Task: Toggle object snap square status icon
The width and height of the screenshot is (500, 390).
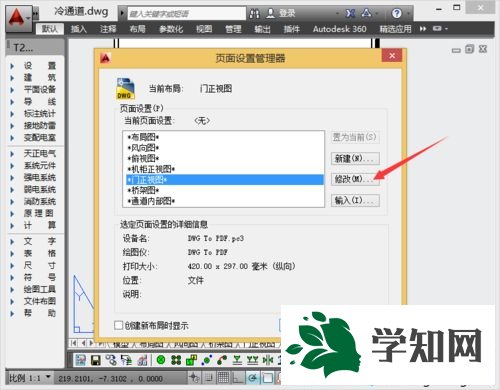Action: 267,378
